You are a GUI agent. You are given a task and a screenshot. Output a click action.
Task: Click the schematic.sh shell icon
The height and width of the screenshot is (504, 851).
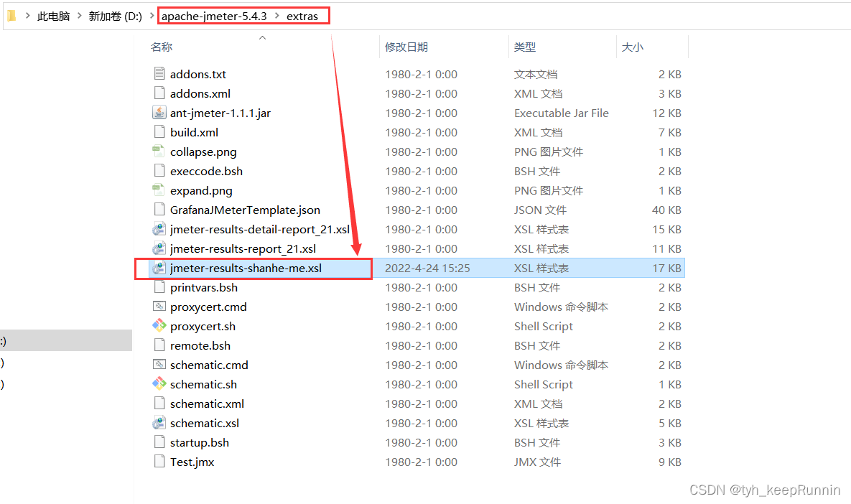click(x=159, y=383)
